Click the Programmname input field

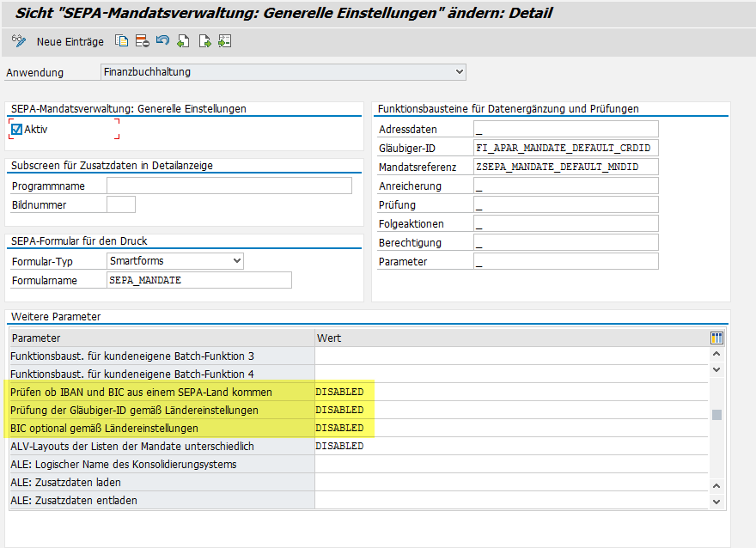229,186
